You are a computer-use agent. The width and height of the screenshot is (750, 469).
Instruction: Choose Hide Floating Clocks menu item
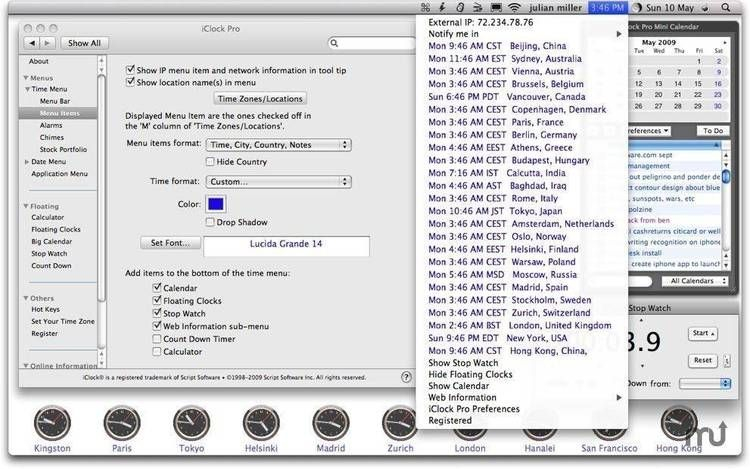click(x=522, y=374)
